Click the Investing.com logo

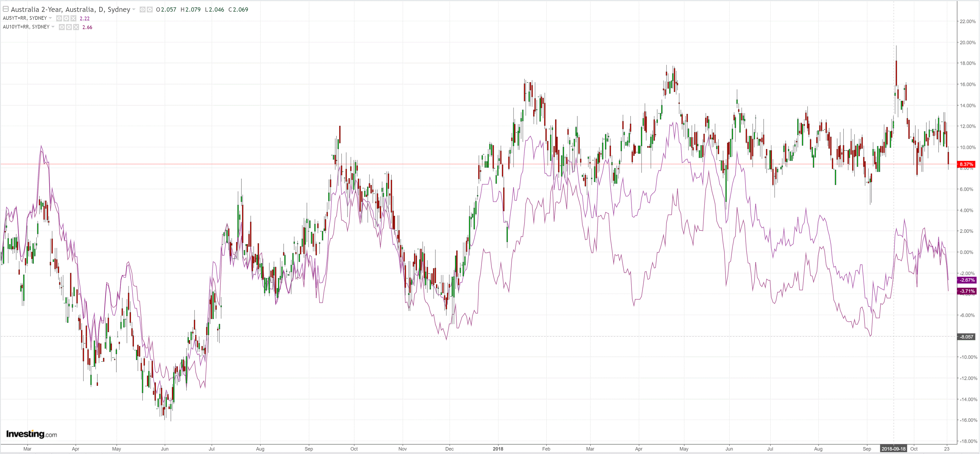pos(32,434)
